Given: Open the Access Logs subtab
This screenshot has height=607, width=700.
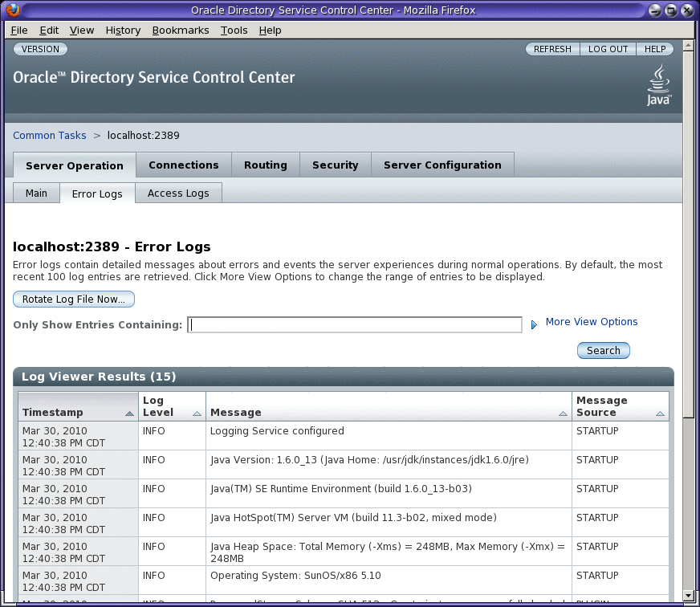Looking at the screenshot, I should tap(177, 193).
